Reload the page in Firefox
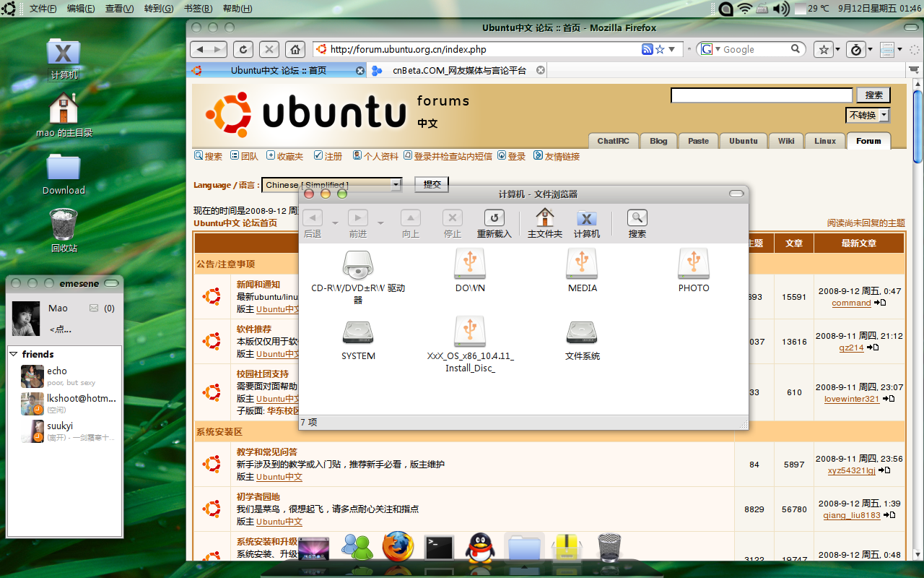The image size is (924, 578). (x=244, y=49)
